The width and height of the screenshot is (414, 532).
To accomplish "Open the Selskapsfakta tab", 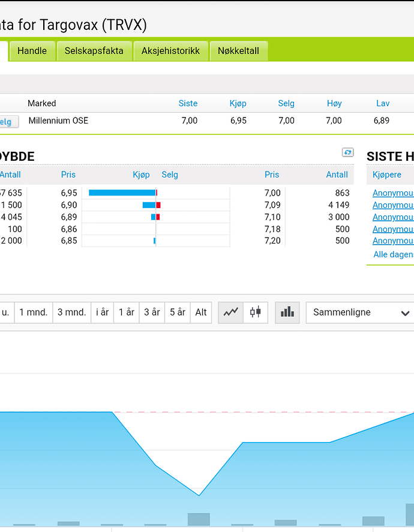I will [94, 51].
